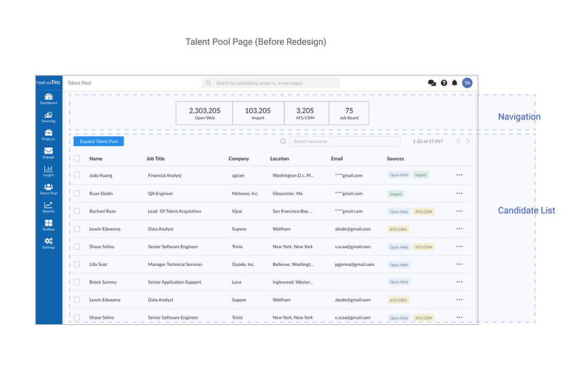Screen dimensions: 588x373
Task: Click the Gloucester, Ma location
Action: [x=287, y=193]
